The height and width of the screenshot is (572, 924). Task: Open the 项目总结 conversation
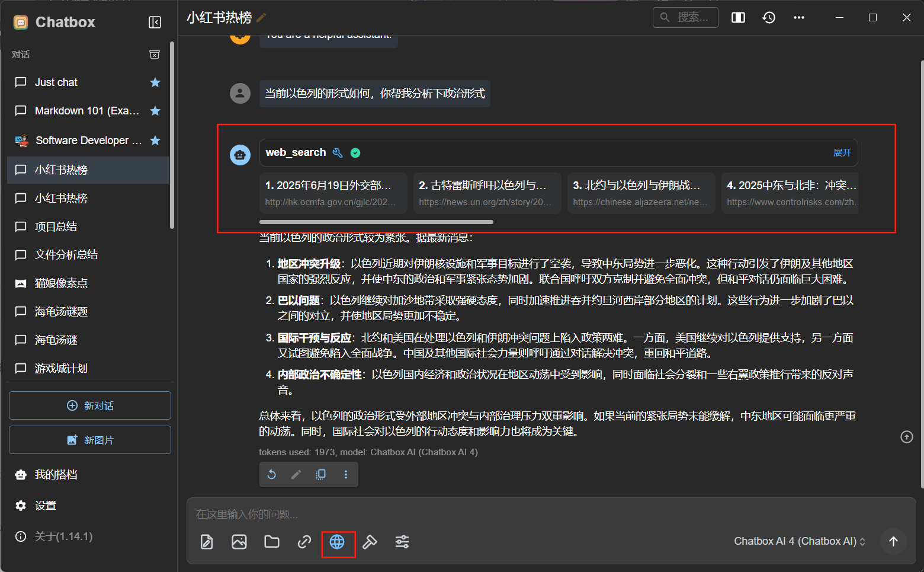coord(88,226)
